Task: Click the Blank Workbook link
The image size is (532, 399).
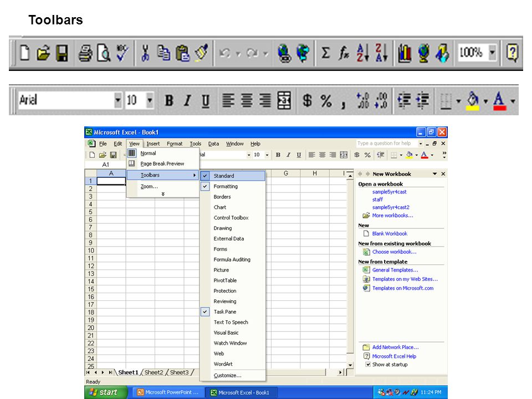Action: pos(390,233)
